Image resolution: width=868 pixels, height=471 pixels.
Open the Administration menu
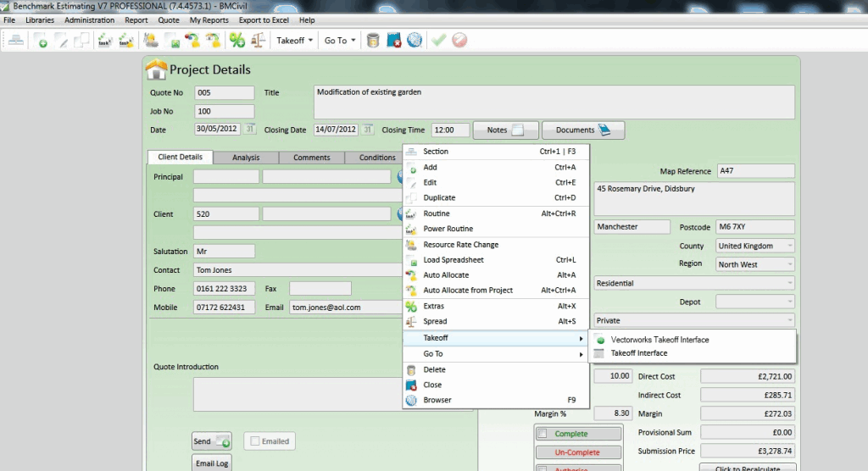click(89, 20)
